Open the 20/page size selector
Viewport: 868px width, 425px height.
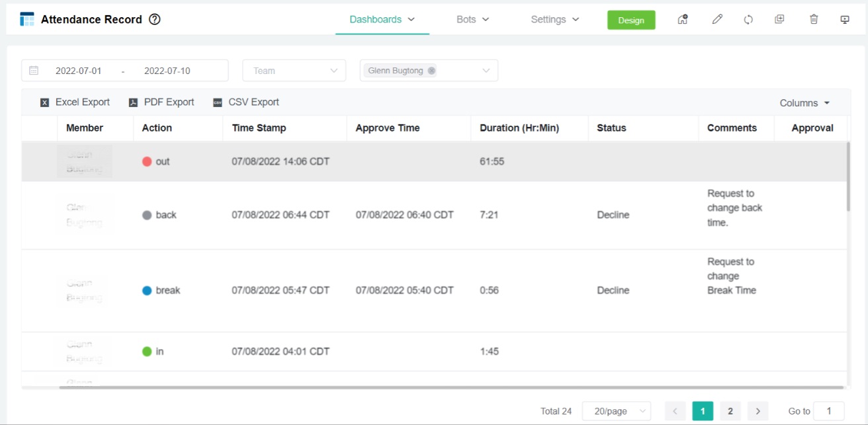tap(616, 411)
